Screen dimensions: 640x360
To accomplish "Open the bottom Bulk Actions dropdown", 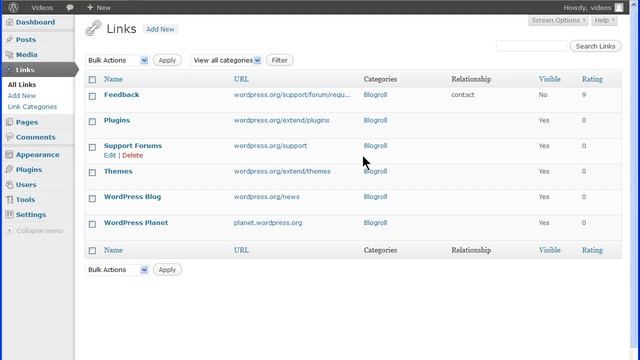I will coord(117,270).
